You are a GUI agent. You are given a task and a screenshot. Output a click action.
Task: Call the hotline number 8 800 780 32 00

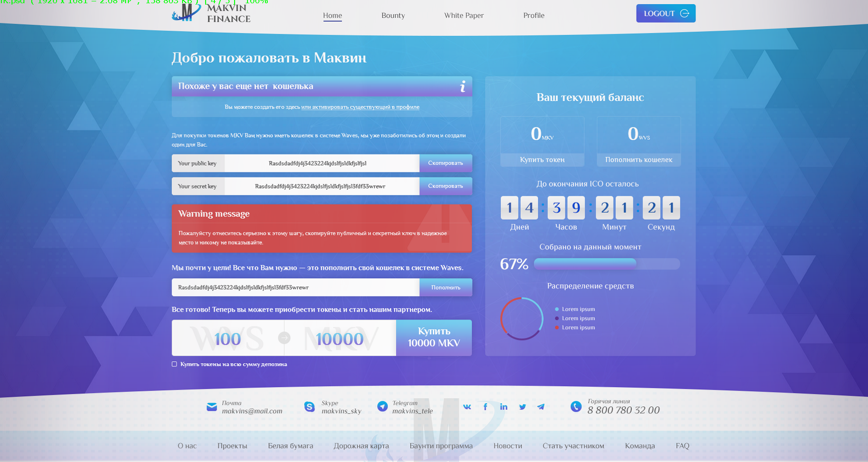click(623, 410)
